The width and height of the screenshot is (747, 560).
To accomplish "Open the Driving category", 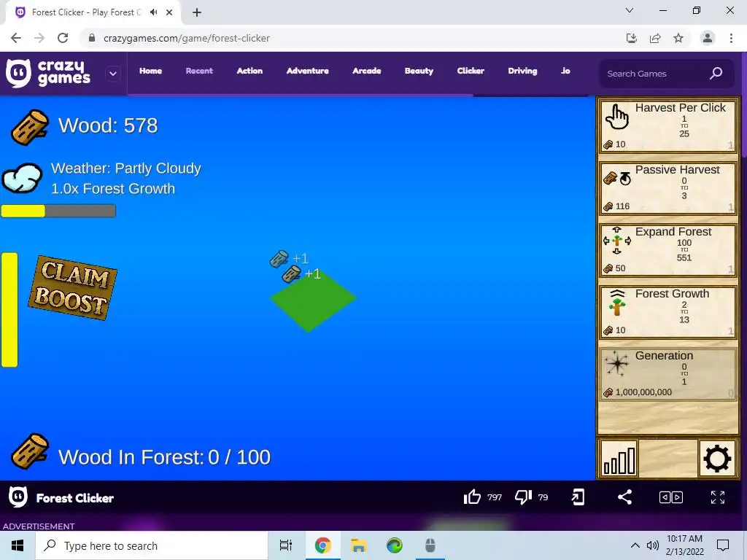I will (522, 71).
